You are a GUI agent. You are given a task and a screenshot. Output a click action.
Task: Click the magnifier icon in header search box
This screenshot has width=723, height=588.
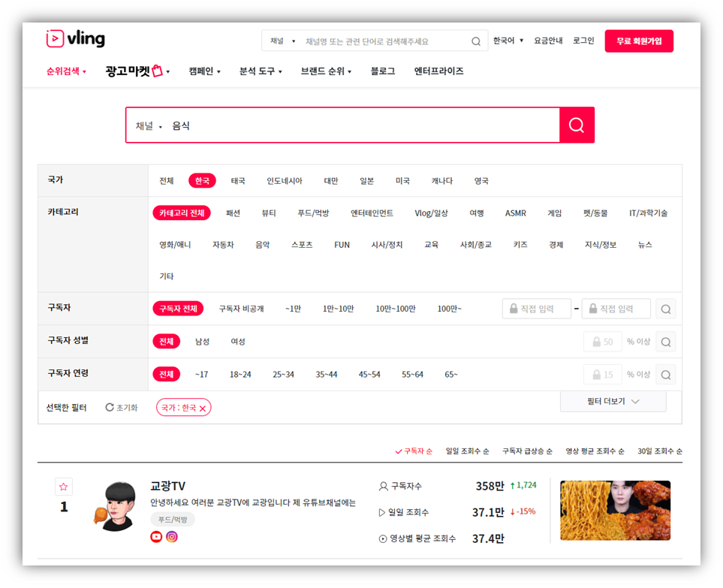click(x=476, y=41)
